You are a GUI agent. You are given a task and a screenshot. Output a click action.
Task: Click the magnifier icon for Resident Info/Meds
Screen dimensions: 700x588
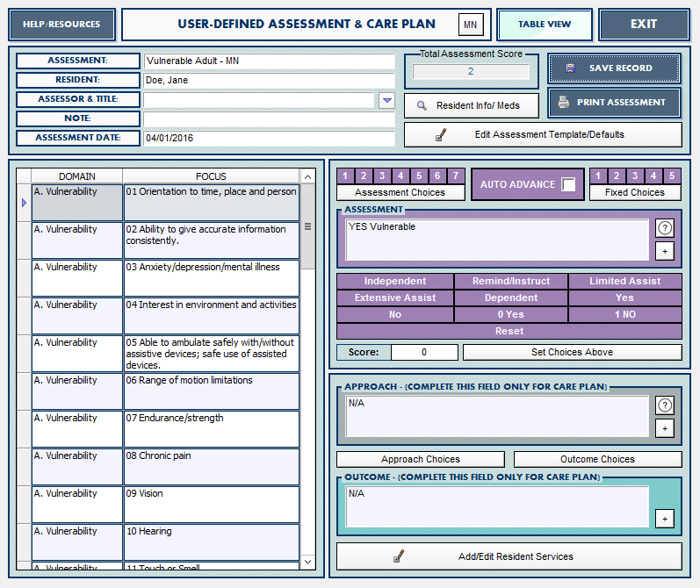pos(421,105)
